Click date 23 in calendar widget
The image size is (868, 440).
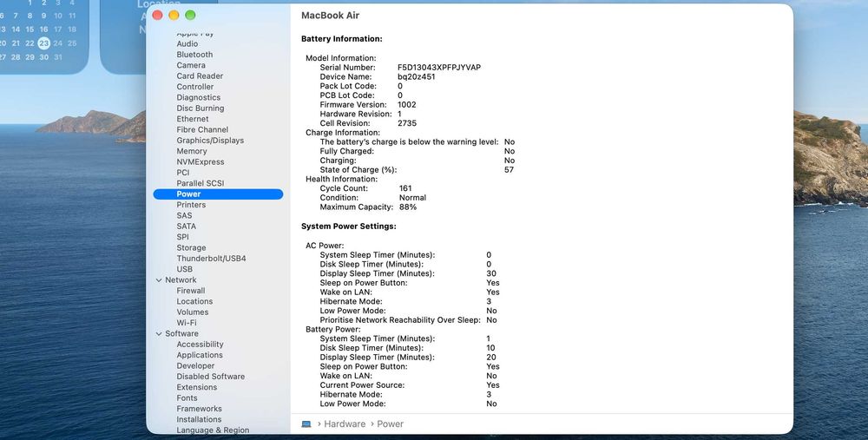pyautogui.click(x=43, y=43)
